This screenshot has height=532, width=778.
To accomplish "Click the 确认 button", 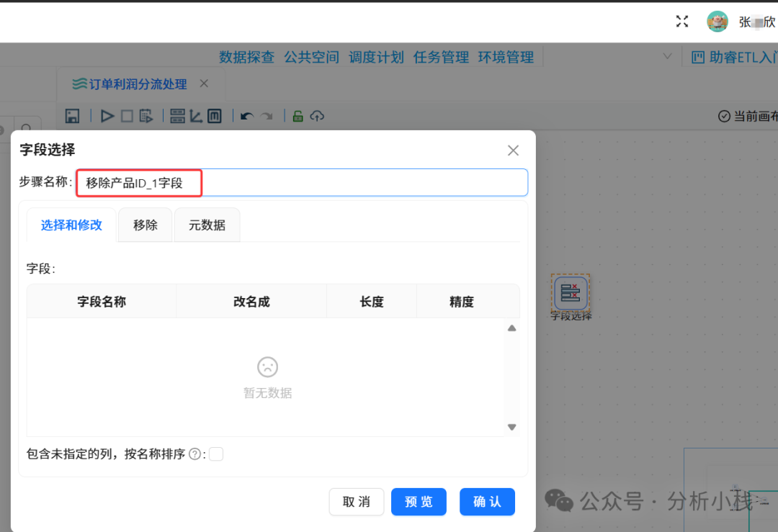I will tap(487, 502).
